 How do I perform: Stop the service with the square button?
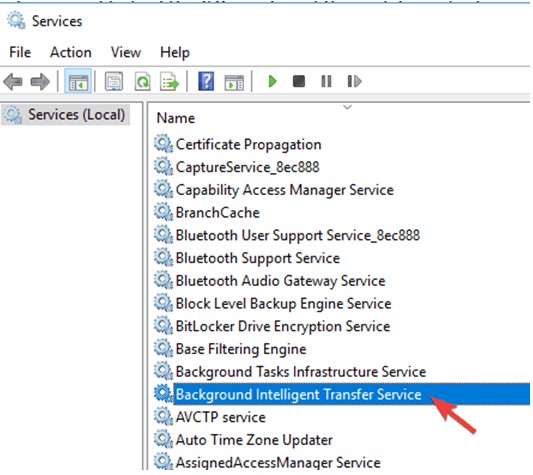[x=299, y=81]
